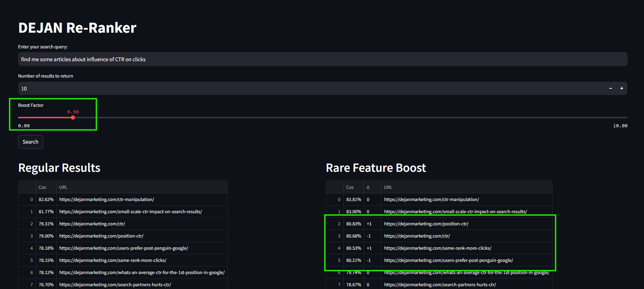Click the 78.67% cell in Rare Feature Boost

click(354, 285)
